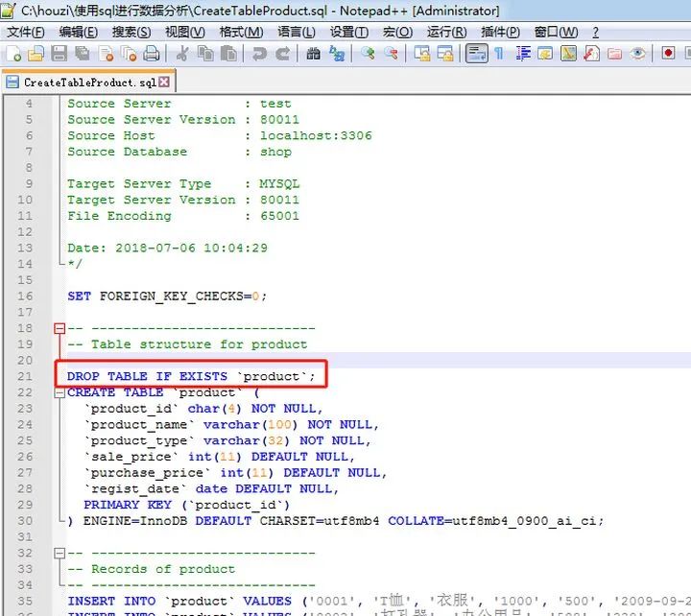
Task: Open the 窗口(W) menu
Action: (x=556, y=33)
